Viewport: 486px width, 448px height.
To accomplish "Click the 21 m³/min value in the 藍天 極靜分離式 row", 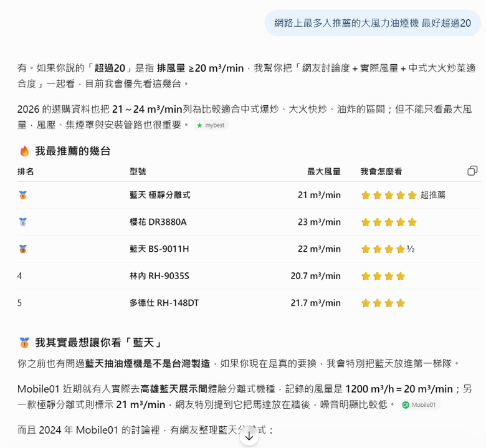I will [319, 195].
